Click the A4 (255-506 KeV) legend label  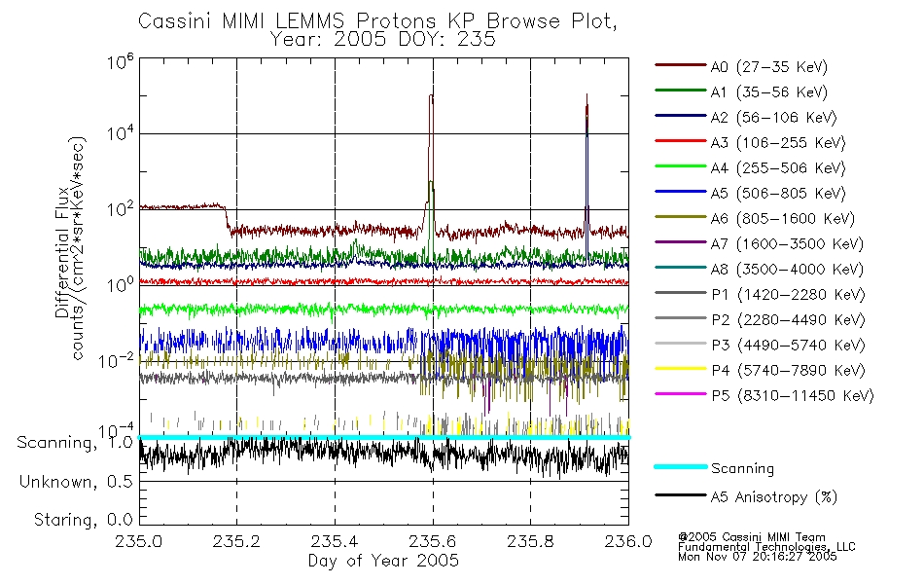pos(778,168)
